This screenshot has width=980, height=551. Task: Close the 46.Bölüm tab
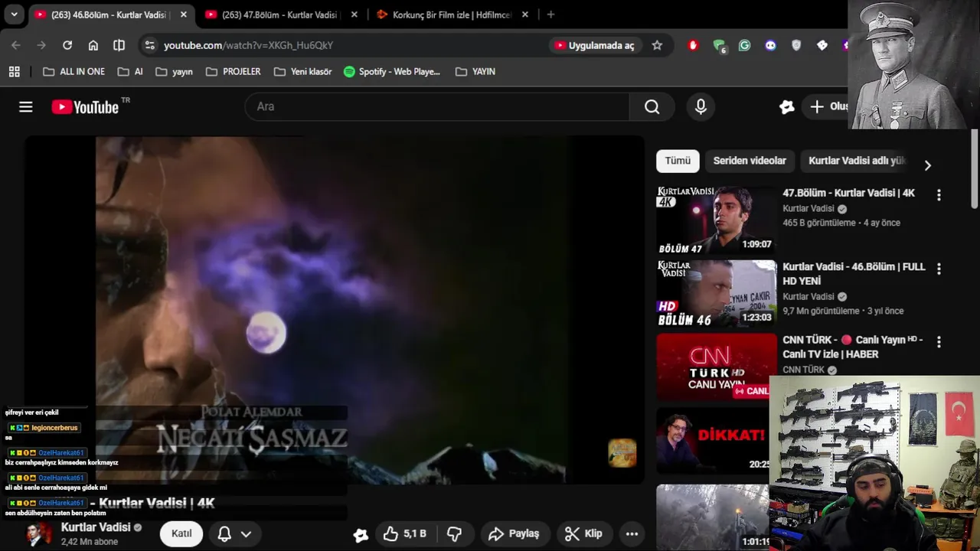(x=183, y=15)
